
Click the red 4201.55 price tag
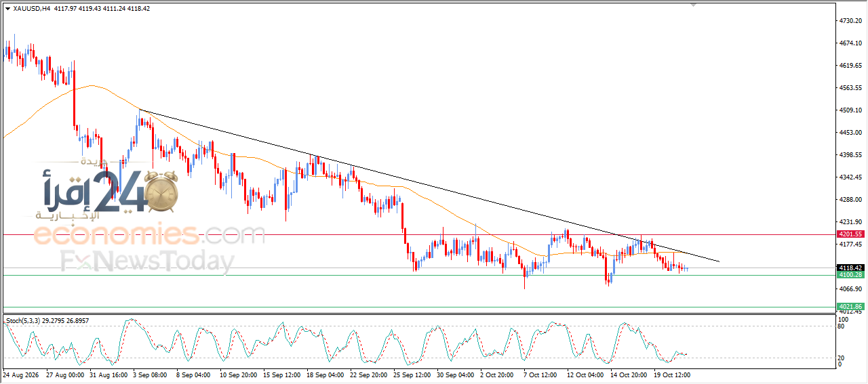pos(851,234)
